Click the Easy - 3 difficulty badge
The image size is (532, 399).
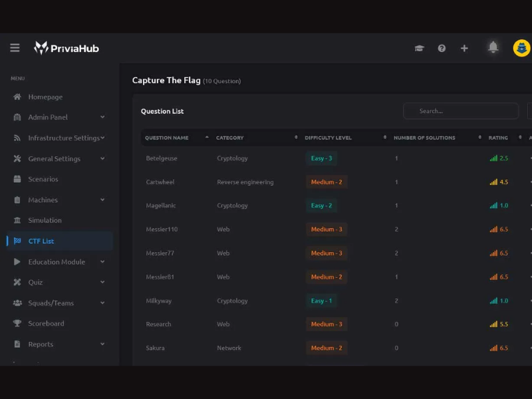click(x=321, y=158)
